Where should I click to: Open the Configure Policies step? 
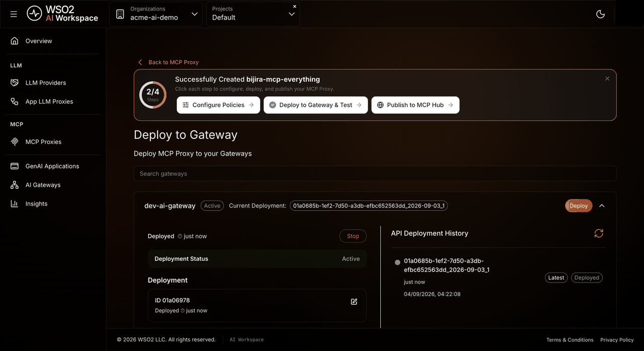pyautogui.click(x=218, y=105)
